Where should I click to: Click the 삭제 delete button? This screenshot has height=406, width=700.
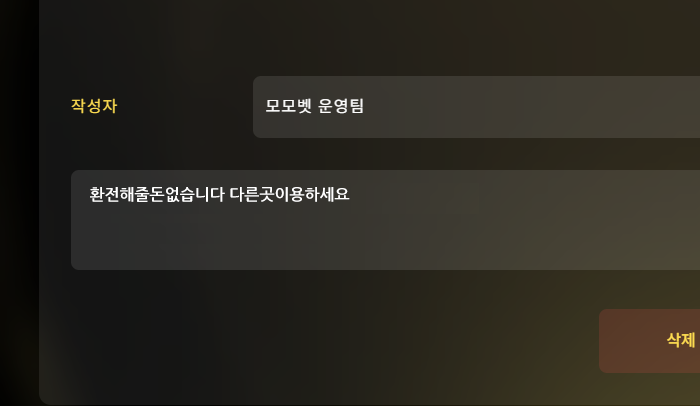pyautogui.click(x=650, y=341)
